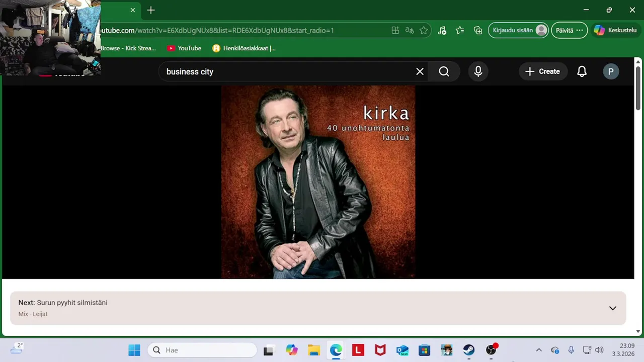The image size is (644, 362).
Task: Open the Favorites list icon in toolbar
Action: pyautogui.click(x=460, y=30)
